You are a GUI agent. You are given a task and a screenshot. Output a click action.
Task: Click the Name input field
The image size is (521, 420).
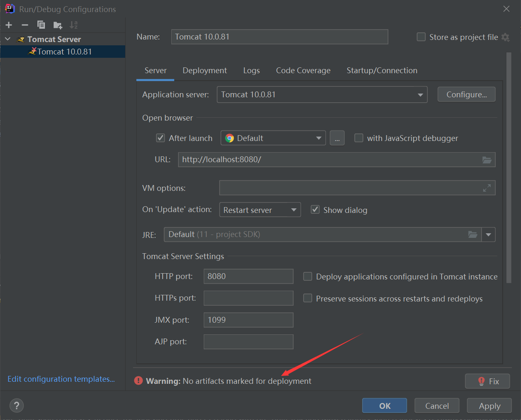click(x=280, y=37)
